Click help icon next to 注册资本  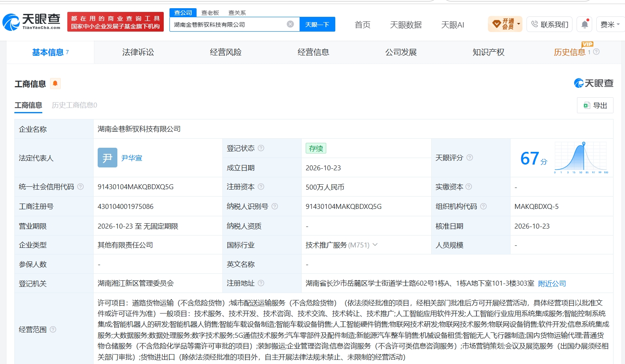(261, 187)
